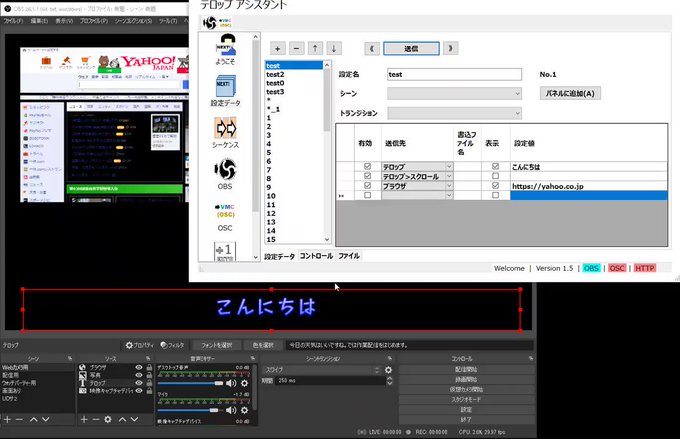Go to previous setting with left chevron
The height and width of the screenshot is (439, 680).
[x=372, y=48]
